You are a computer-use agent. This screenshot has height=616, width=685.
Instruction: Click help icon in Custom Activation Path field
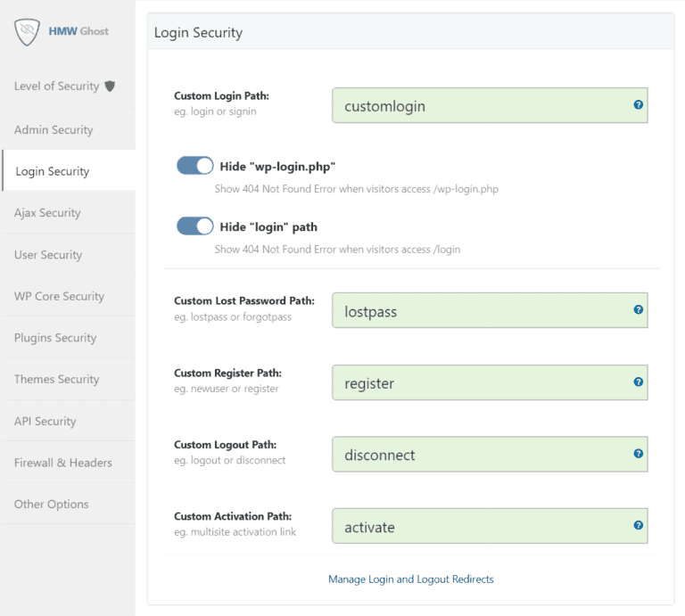[638, 525]
